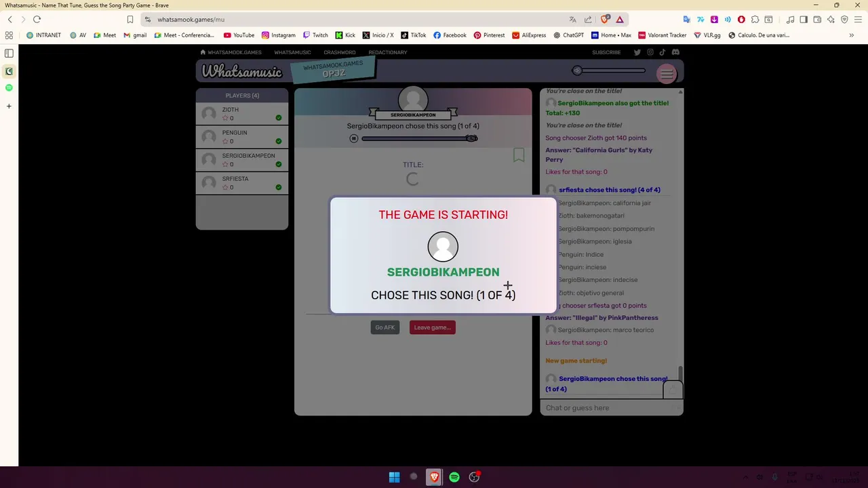Open Brave main menu hamburger icon

857,19
